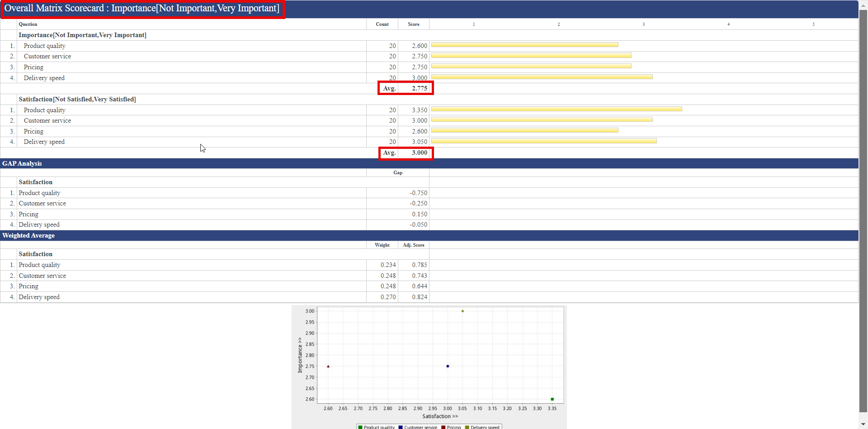Click the Satisfaction Product quality score 3.350
The height and width of the screenshot is (429, 868).
tap(420, 110)
